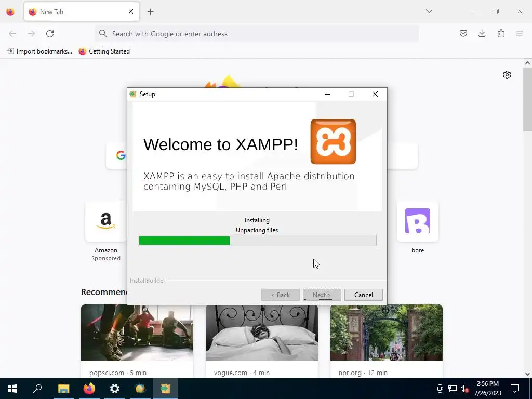
Task: Open Settings gear in the taskbar
Action: coord(115,389)
